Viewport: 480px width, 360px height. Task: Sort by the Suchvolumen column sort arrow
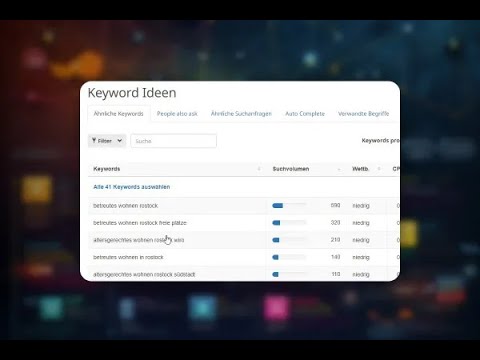click(x=339, y=169)
